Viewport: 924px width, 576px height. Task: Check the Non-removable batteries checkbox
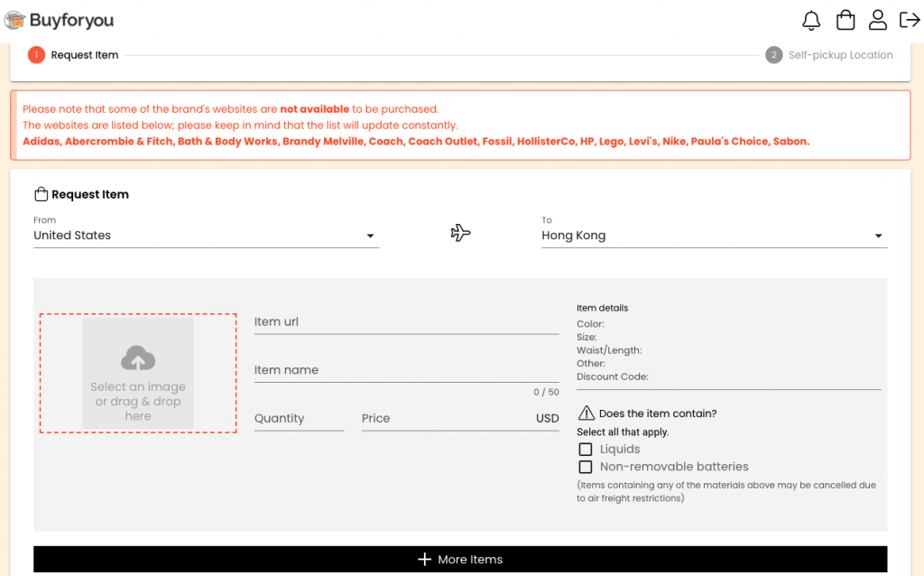[586, 467]
